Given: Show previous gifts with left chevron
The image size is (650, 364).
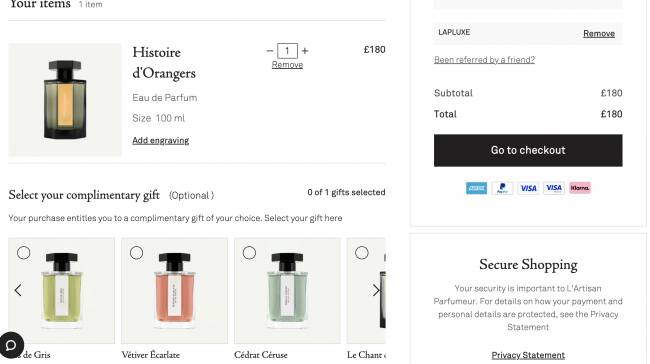Looking at the screenshot, I should click(x=18, y=290).
